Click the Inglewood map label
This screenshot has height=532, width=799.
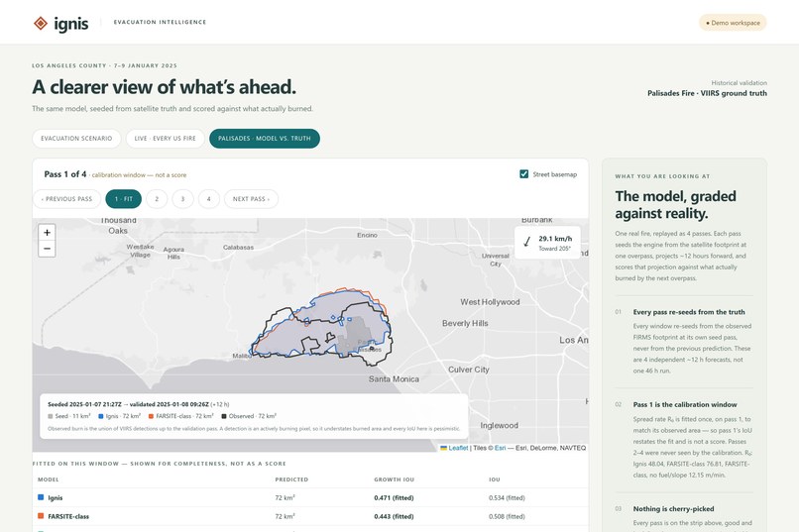(x=500, y=426)
